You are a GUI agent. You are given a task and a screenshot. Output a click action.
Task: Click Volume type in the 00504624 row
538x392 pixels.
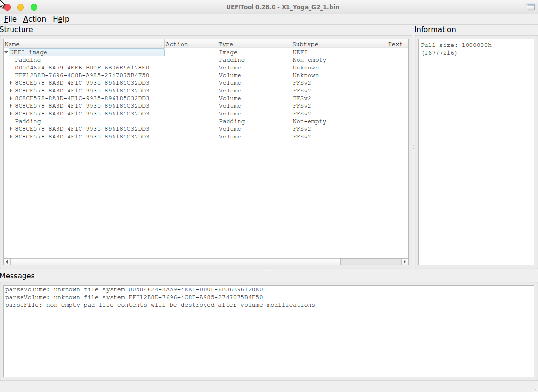[230, 68]
